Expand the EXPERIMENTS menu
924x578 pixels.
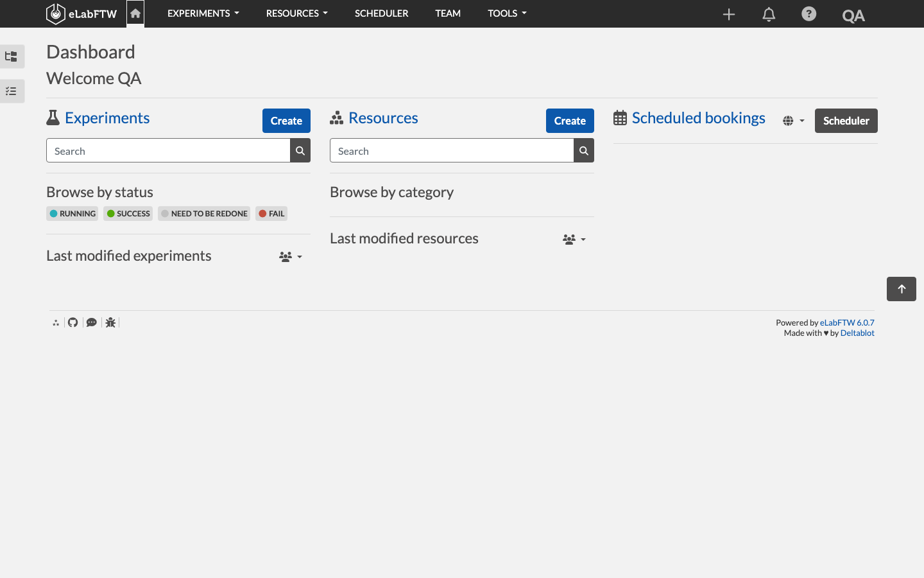pyautogui.click(x=203, y=13)
